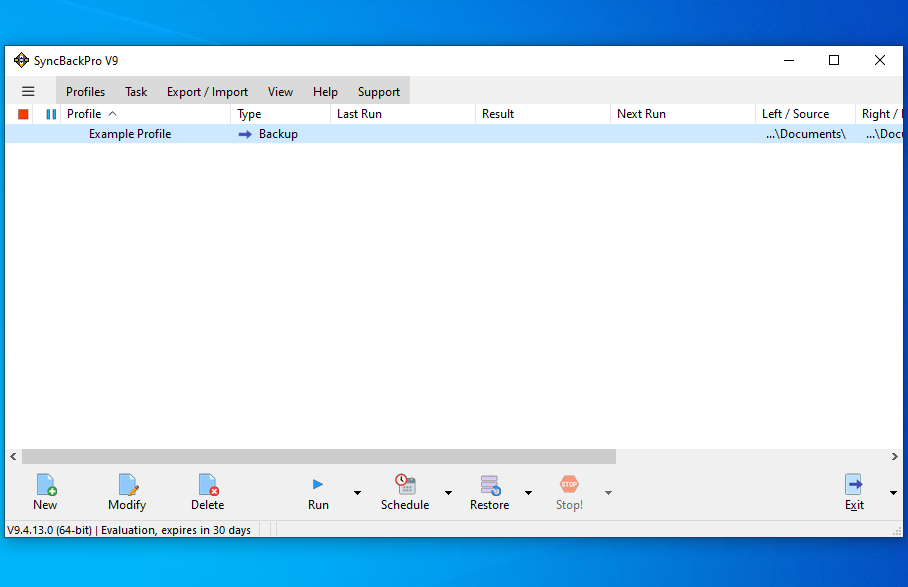Click the red stop-all square icon

pos(23,114)
